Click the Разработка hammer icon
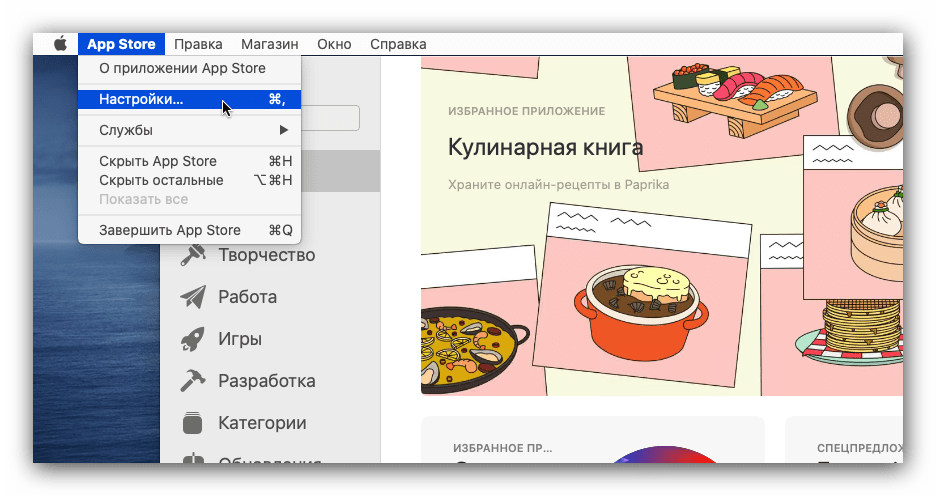This screenshot has width=936, height=496. (x=192, y=381)
